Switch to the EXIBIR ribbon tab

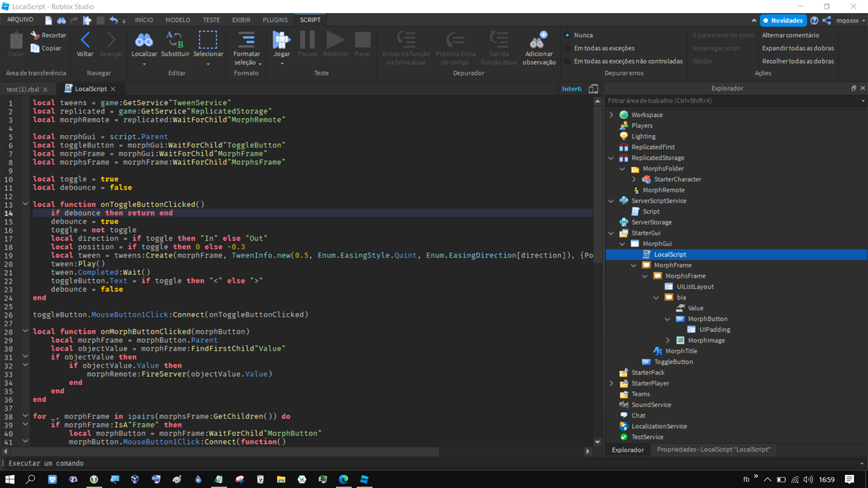click(x=240, y=19)
